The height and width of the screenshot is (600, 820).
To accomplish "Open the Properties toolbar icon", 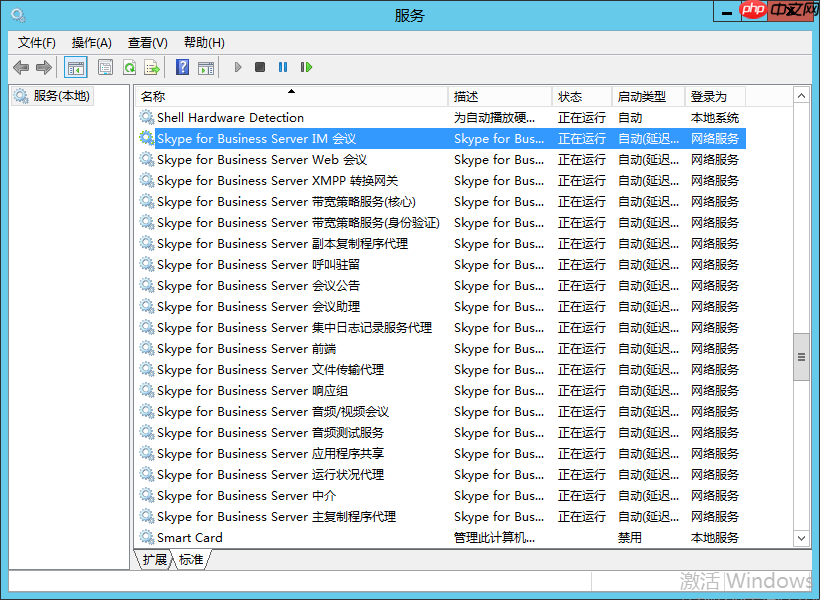I will 104,67.
